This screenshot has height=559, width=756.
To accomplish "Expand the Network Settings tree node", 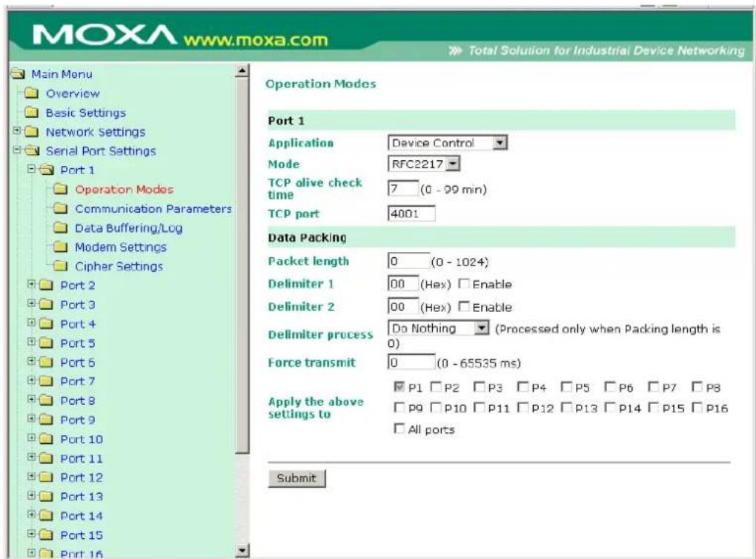I will click(17, 130).
